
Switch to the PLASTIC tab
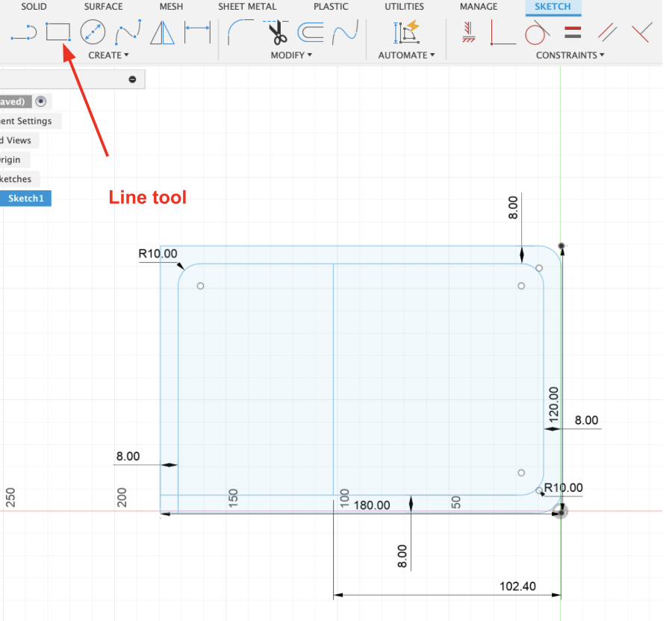pyautogui.click(x=331, y=7)
